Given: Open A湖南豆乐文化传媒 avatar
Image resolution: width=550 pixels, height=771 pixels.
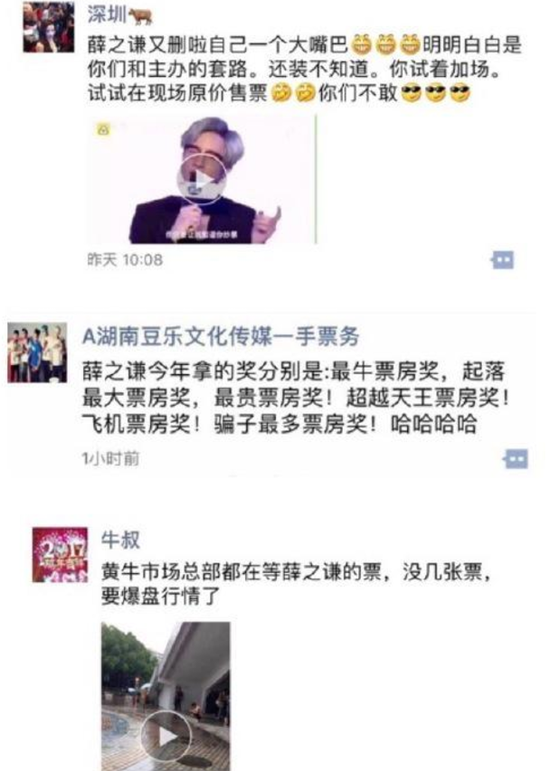Looking at the screenshot, I should 37,353.
